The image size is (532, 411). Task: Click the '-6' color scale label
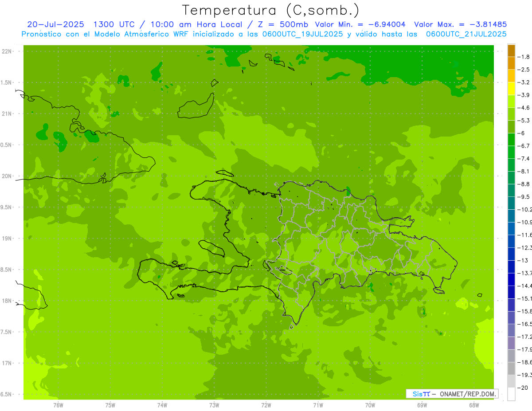click(522, 133)
